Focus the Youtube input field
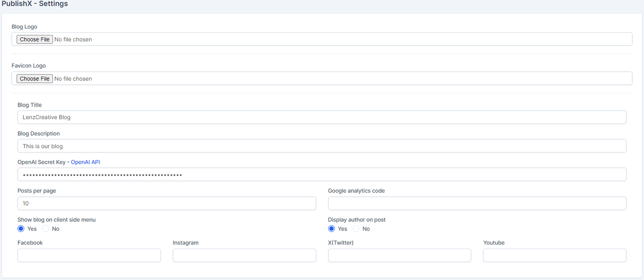 point(555,255)
